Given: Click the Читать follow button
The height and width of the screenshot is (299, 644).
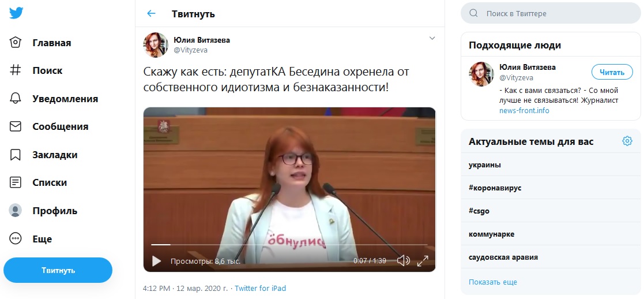Looking at the screenshot, I should [x=612, y=72].
